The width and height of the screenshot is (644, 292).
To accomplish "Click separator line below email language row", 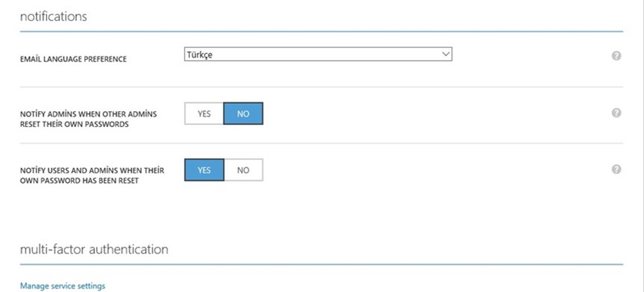I will point(322,87).
